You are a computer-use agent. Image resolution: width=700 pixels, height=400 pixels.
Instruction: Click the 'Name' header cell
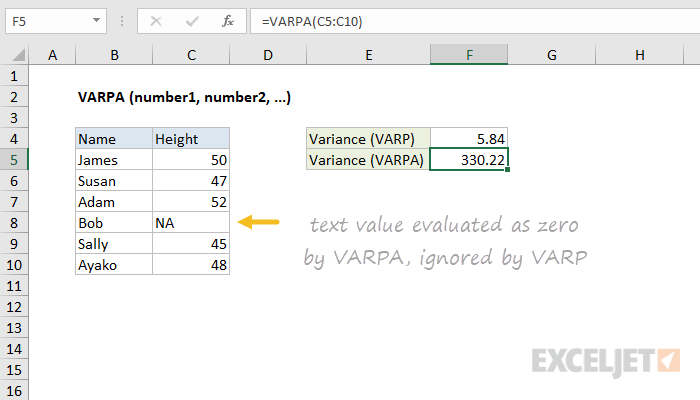coord(114,139)
